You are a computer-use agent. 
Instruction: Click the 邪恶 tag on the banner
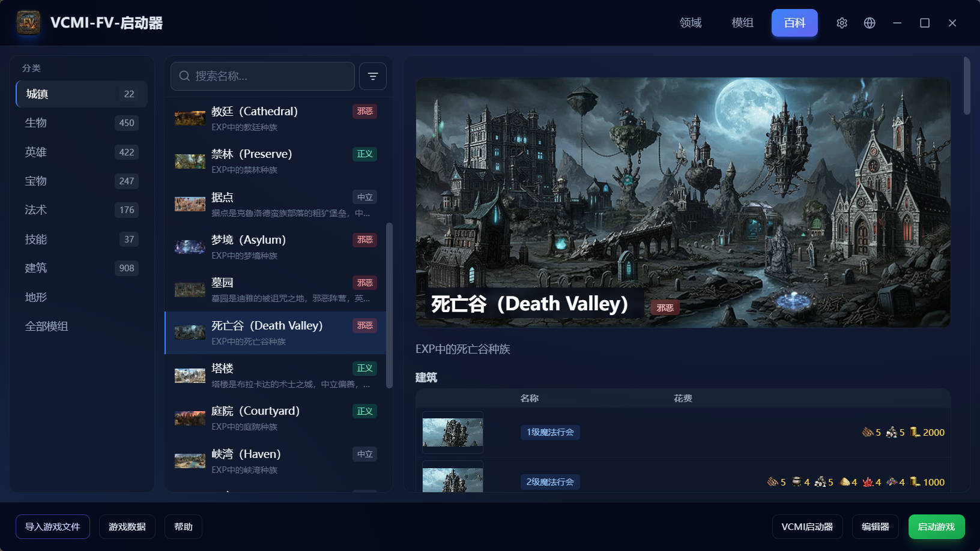(x=665, y=308)
